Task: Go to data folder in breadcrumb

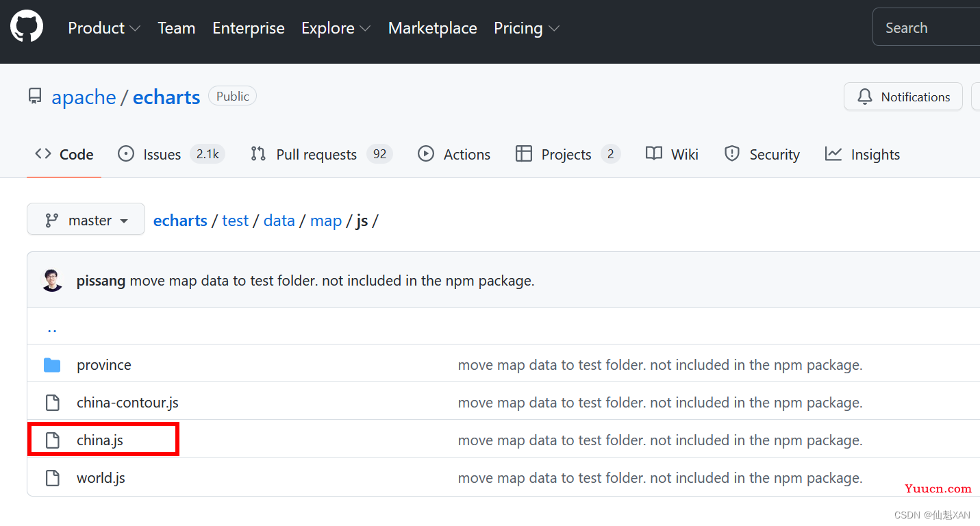Action: click(279, 221)
